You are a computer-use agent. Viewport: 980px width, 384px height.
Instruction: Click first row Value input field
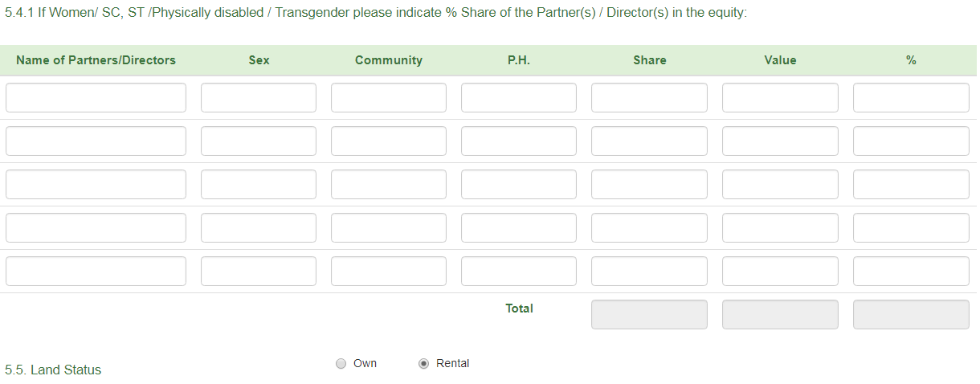(x=780, y=98)
